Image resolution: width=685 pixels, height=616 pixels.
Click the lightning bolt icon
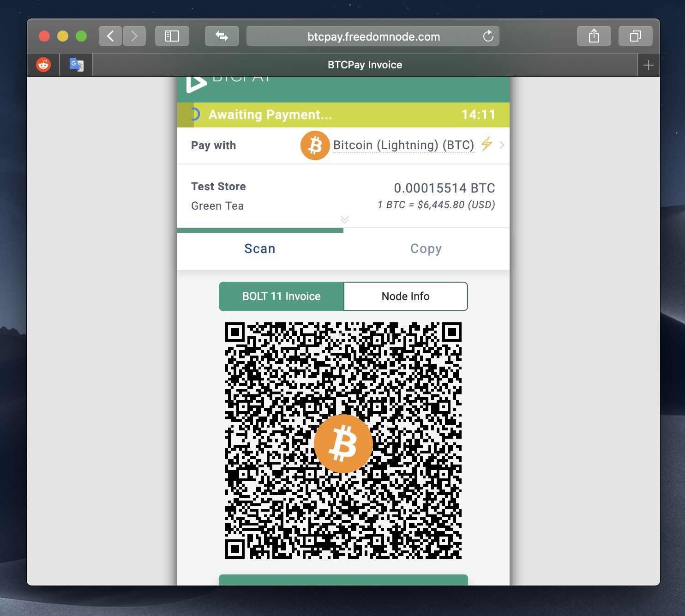pos(487,144)
